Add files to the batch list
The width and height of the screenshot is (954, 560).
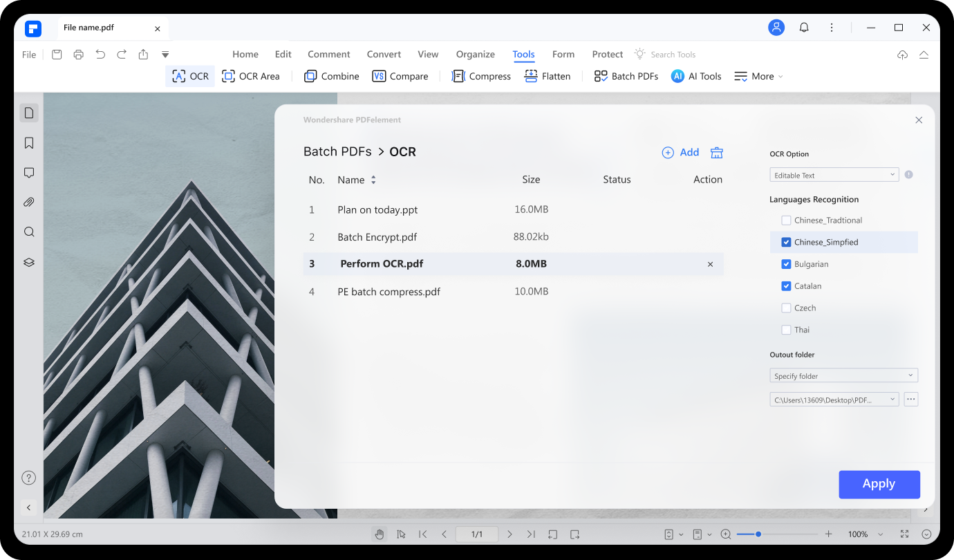680,153
